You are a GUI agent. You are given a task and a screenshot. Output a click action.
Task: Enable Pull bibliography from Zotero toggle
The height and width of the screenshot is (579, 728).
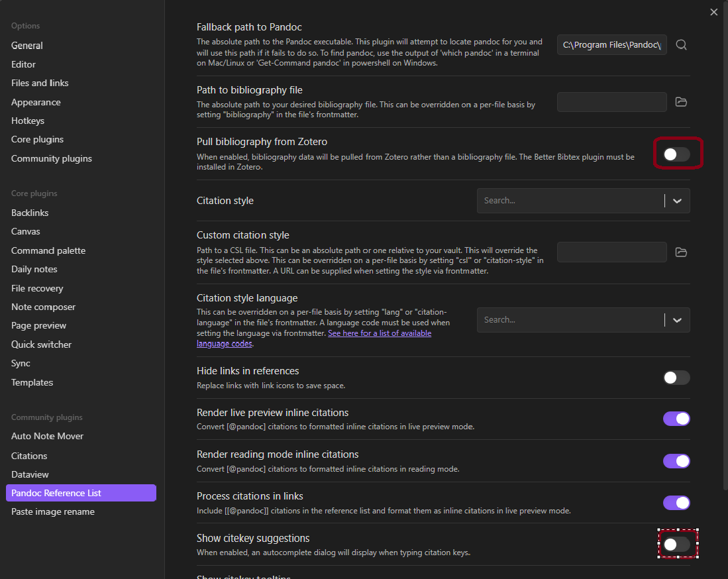[x=676, y=154]
